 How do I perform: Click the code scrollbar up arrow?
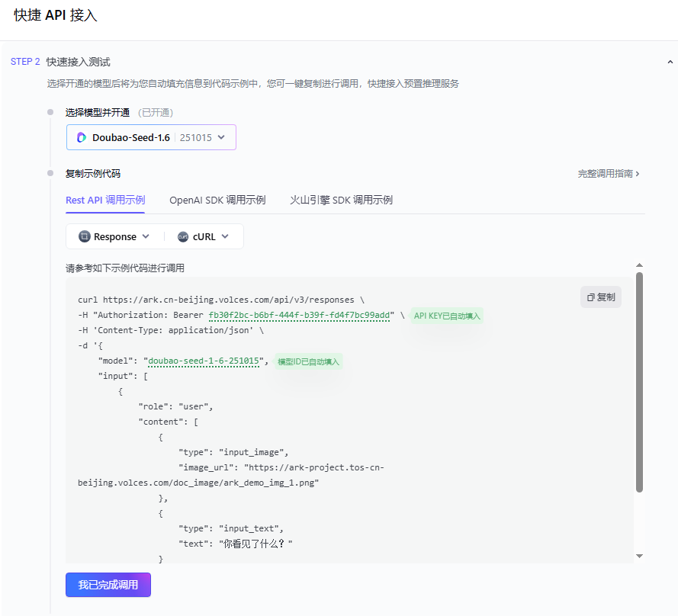click(640, 265)
